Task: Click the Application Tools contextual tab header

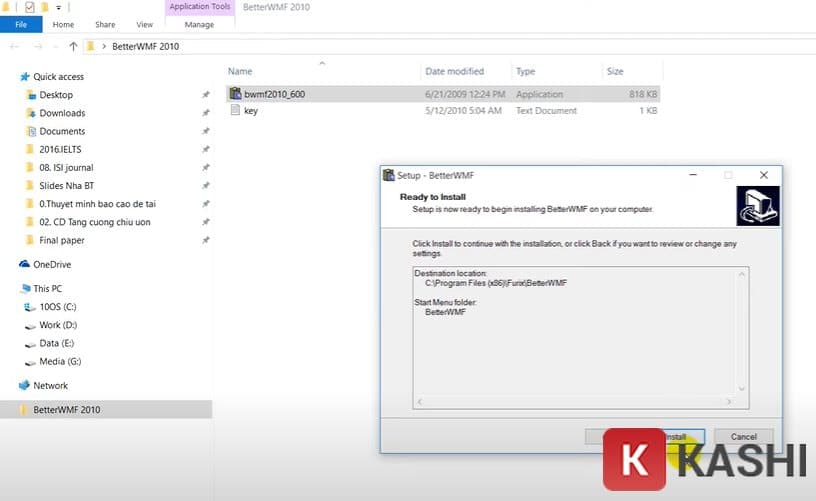Action: (x=200, y=7)
